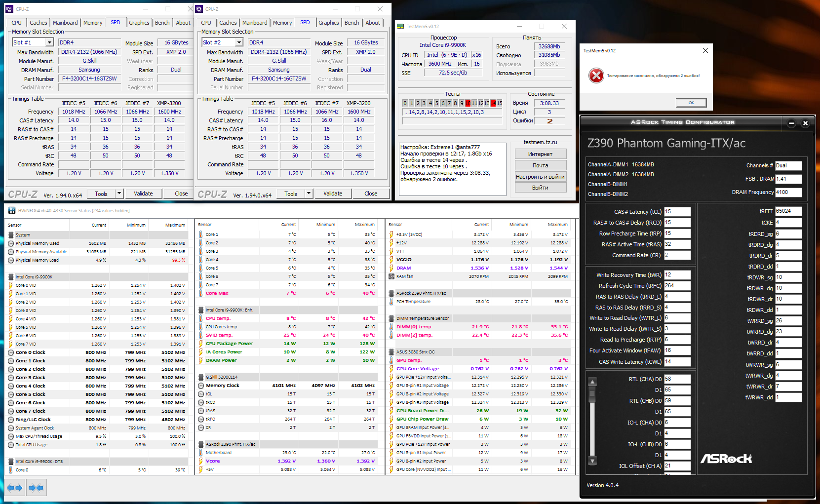This screenshot has width=820, height=504.
Task: Confirm TestMem5 error dialog with OK
Action: pyautogui.click(x=691, y=103)
